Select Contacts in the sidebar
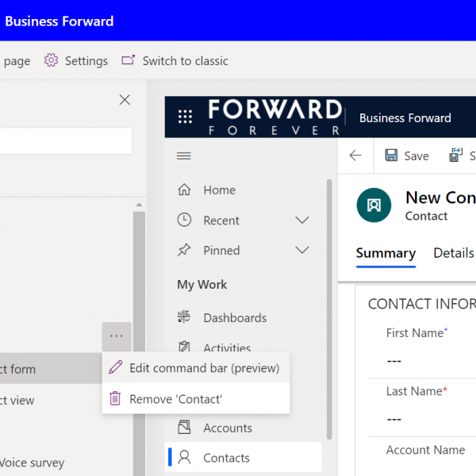Screen dimensions: 476x476 point(226,458)
